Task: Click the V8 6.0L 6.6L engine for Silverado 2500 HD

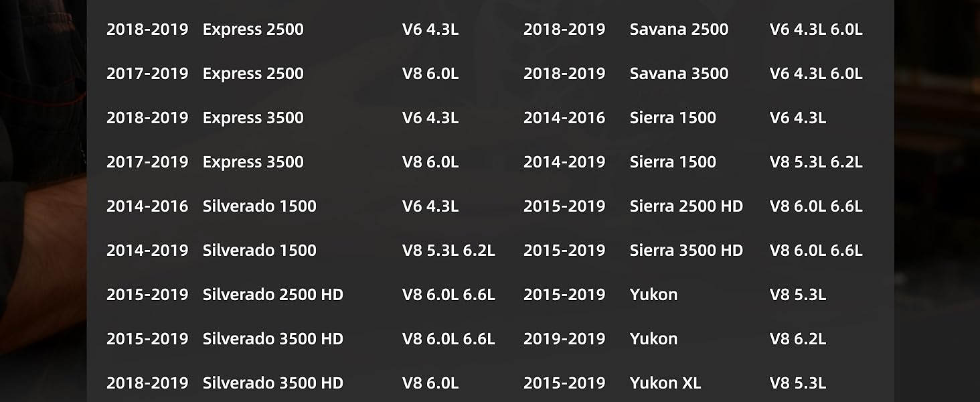Action: point(448,295)
